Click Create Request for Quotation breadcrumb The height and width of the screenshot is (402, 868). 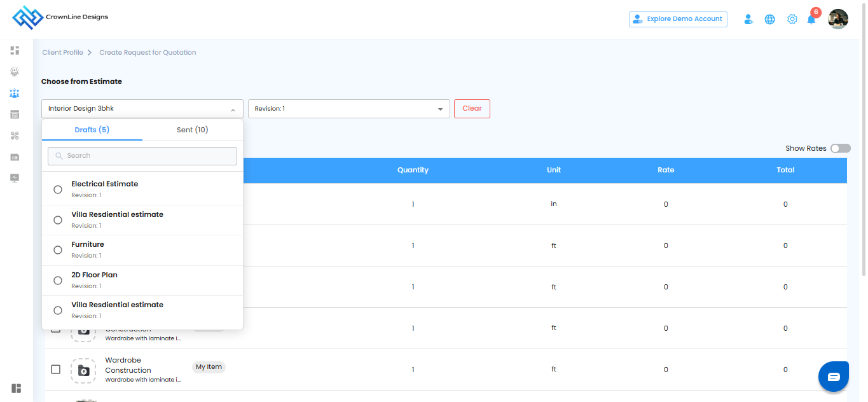pyautogui.click(x=148, y=52)
